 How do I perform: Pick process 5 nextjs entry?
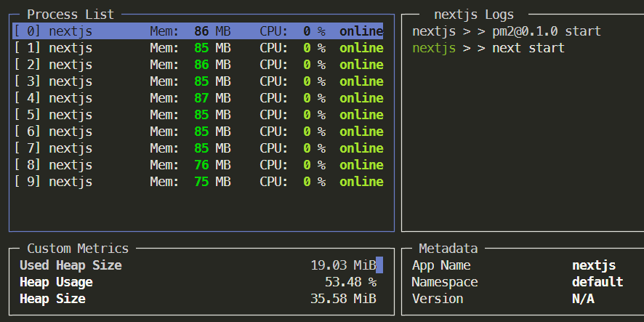(198, 115)
